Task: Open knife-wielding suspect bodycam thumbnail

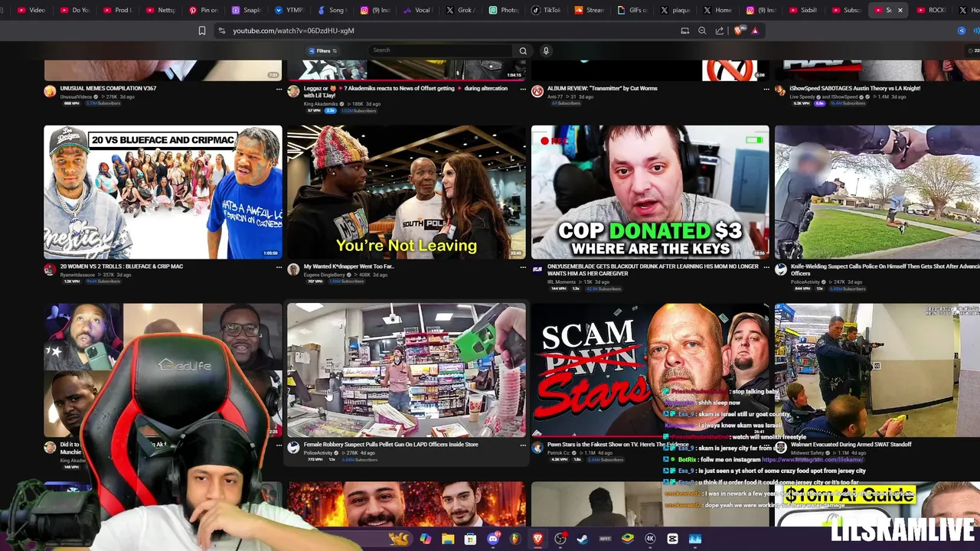Action: (877, 192)
